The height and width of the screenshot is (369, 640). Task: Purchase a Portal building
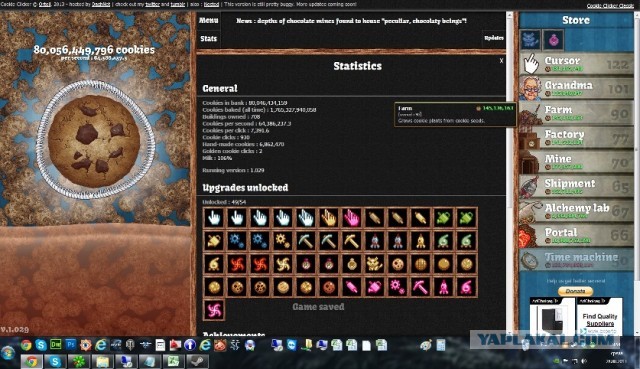tap(576, 236)
